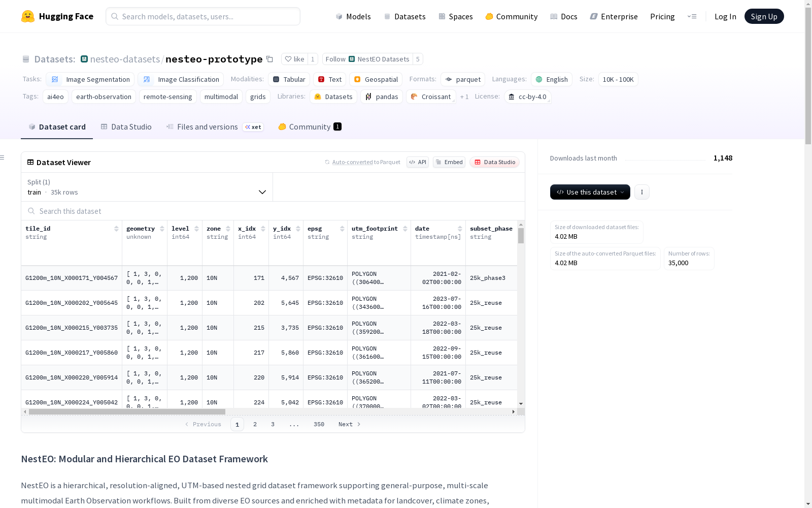
Task: Select the Geospatial modality tag
Action: coord(376,80)
